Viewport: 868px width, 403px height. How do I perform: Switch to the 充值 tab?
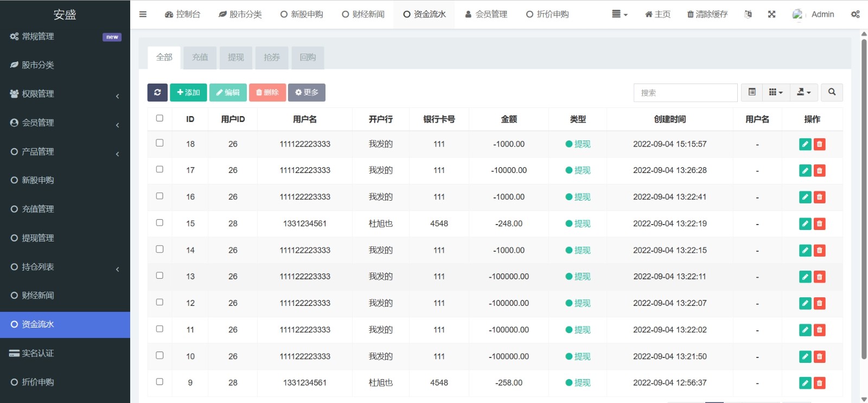(x=200, y=57)
